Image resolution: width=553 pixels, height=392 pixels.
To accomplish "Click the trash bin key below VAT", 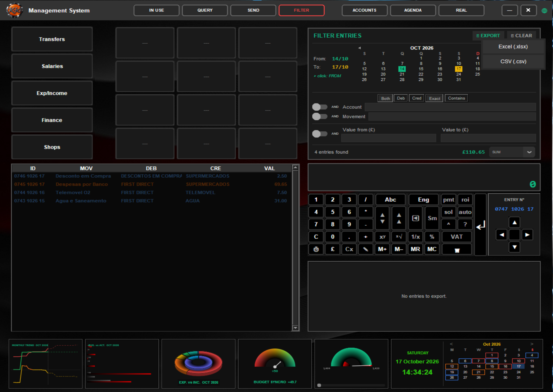I will tap(457, 250).
